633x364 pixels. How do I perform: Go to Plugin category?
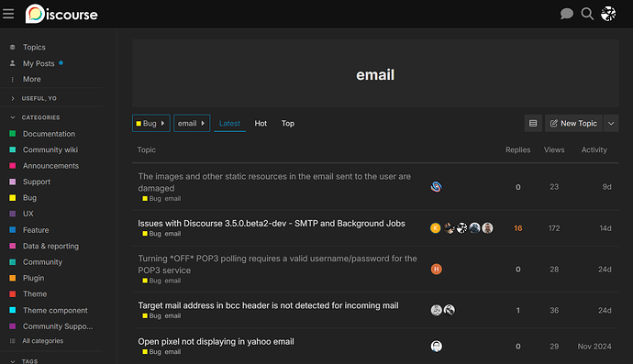point(34,278)
